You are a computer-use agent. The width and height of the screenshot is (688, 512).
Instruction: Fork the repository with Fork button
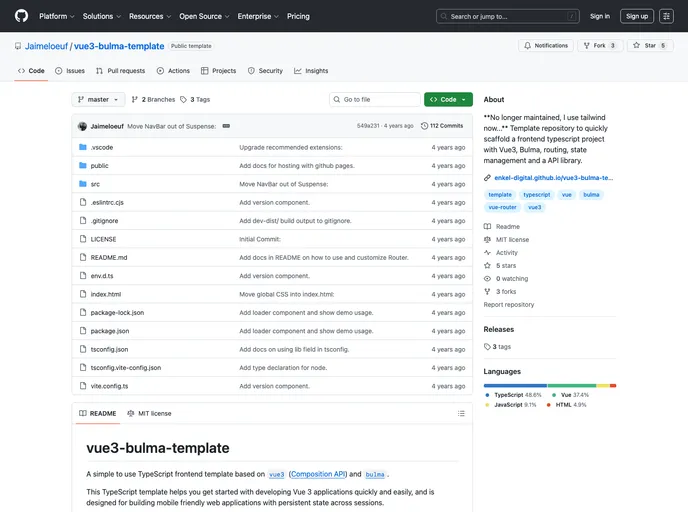pyautogui.click(x=600, y=46)
